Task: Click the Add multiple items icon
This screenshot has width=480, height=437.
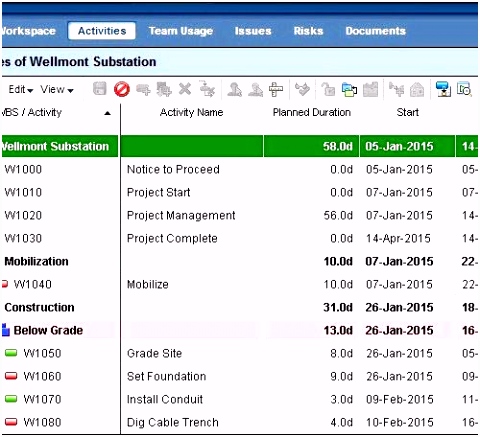Action: coord(164,89)
